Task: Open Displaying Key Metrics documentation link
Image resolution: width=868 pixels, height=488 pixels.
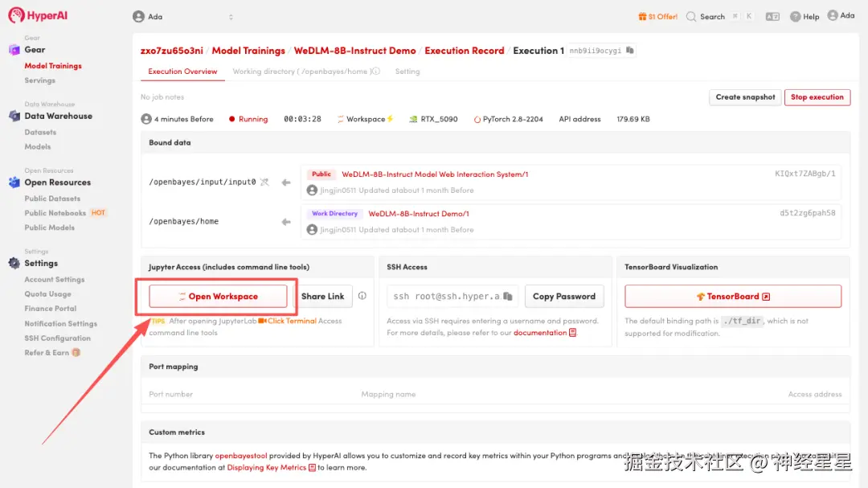Action: (x=266, y=468)
